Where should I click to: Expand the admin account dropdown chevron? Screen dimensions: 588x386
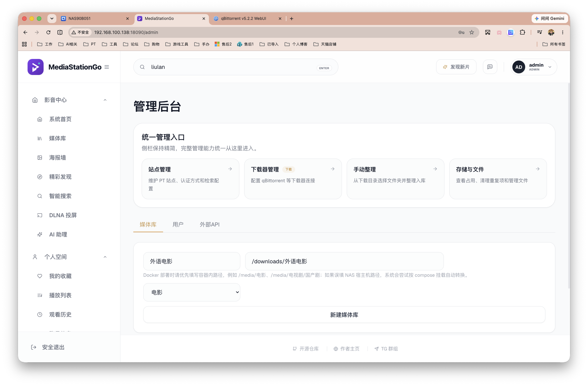[x=550, y=67]
